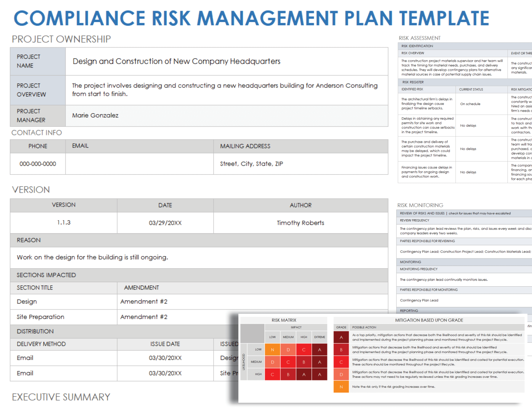The height and width of the screenshot is (411, 532).
Task: Click the phone number field showing 000-000-0000
Action: point(38,164)
